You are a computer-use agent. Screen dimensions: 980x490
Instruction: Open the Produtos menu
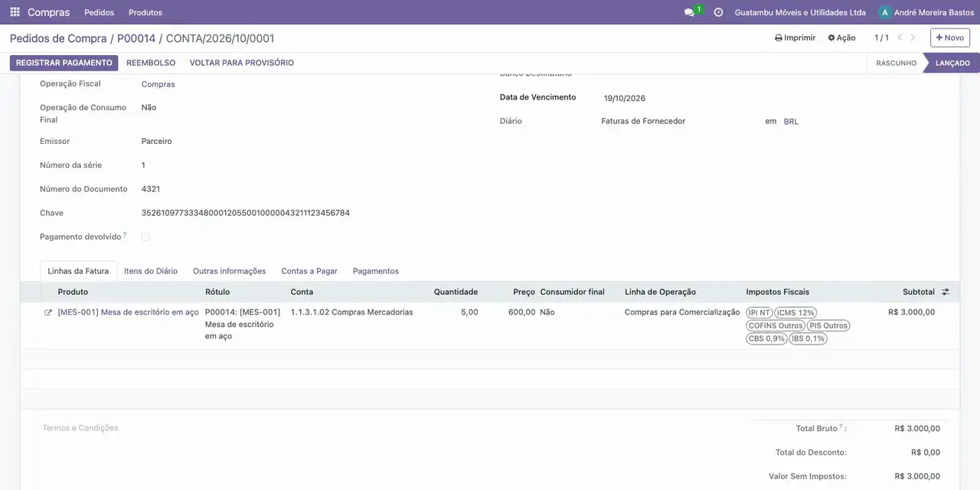pos(145,12)
